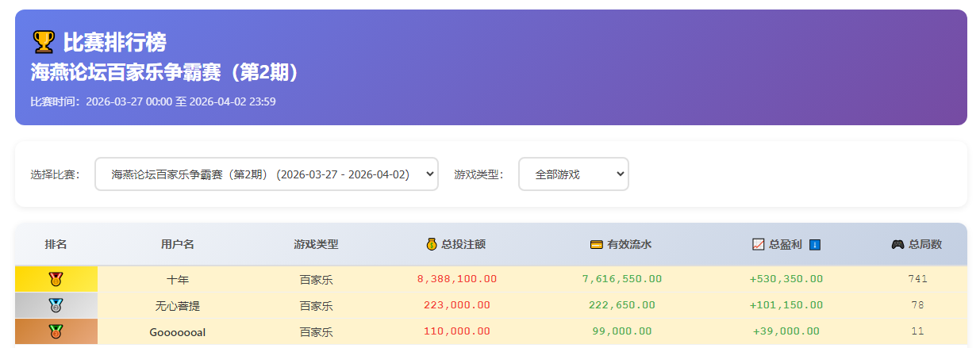Click the gamepad icon in 总局数 header
The width and height of the screenshot is (980, 348).
(x=897, y=244)
